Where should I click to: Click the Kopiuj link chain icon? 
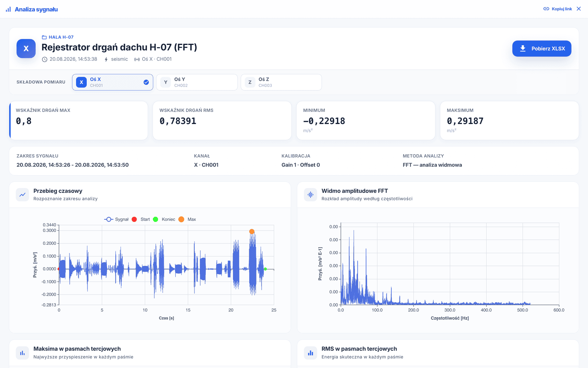(546, 9)
